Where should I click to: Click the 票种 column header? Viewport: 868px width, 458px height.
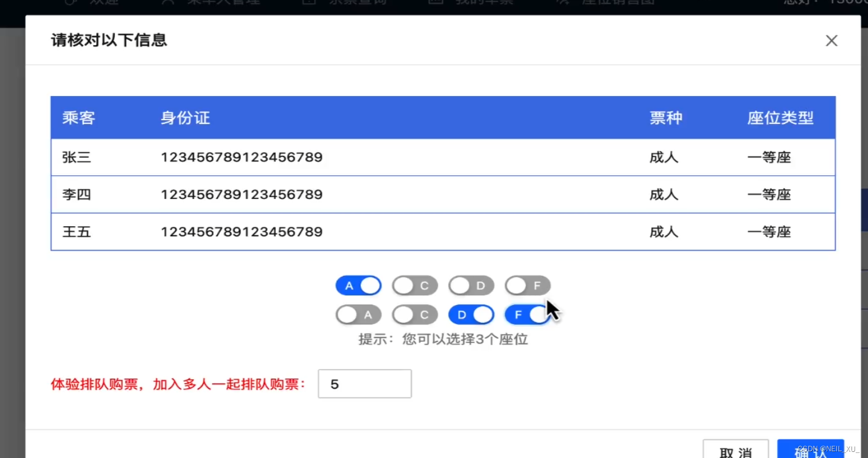point(666,118)
